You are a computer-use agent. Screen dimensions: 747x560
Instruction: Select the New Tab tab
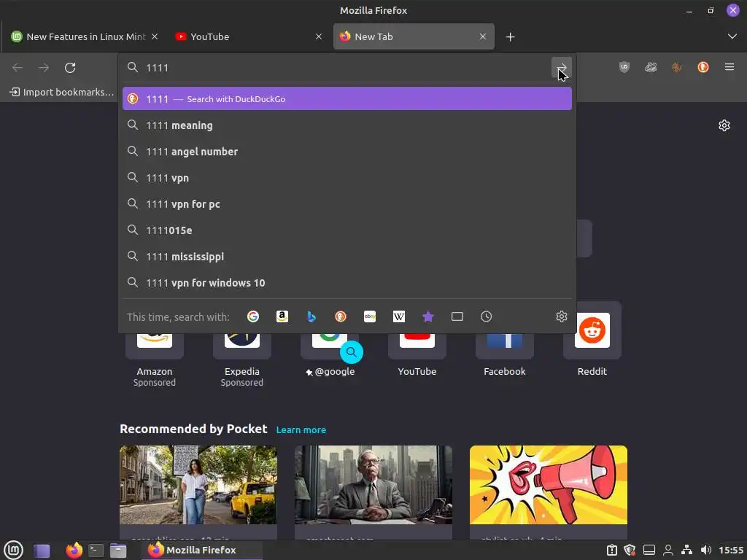414,36
